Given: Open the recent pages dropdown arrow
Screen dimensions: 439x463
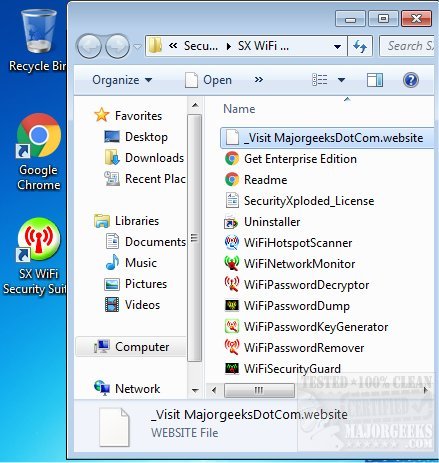Looking at the screenshot, I should [137, 47].
